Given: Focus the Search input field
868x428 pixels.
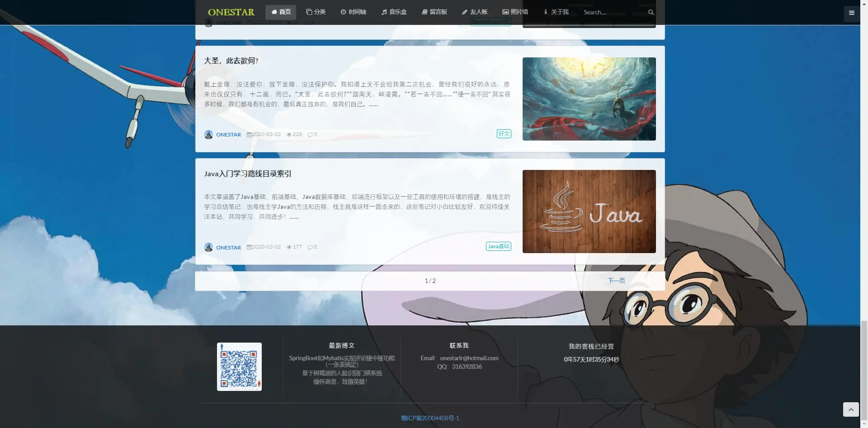Looking at the screenshot, I should tap(613, 12).
